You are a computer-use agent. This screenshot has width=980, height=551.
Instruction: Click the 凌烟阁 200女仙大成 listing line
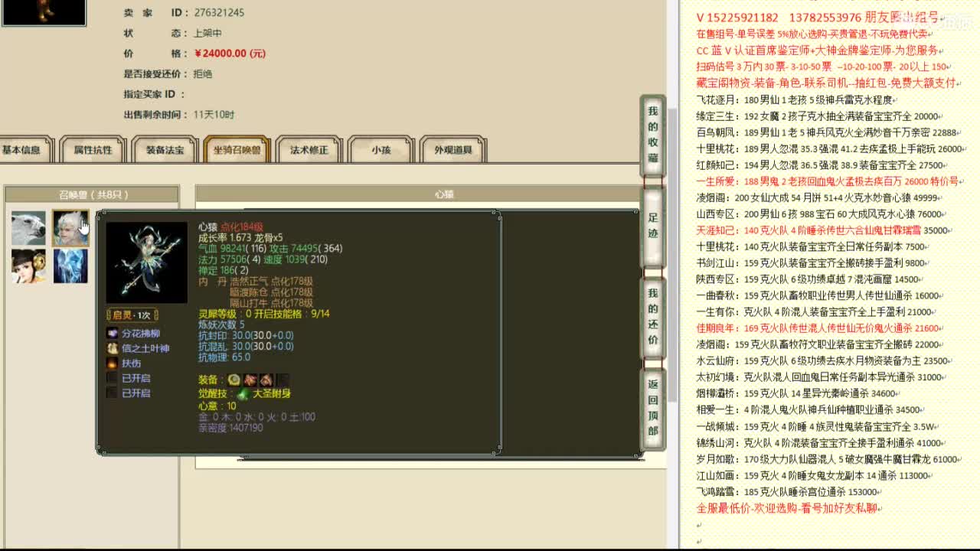tap(820, 198)
